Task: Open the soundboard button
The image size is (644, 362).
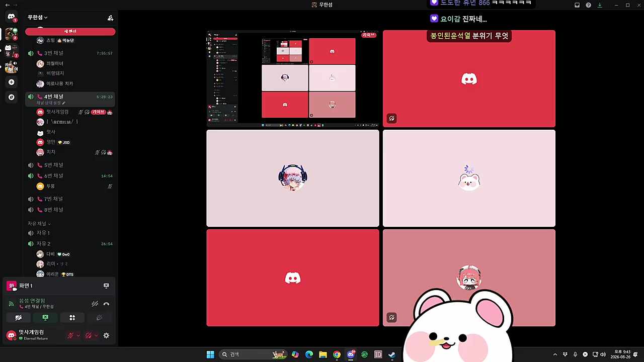Action: point(99,318)
